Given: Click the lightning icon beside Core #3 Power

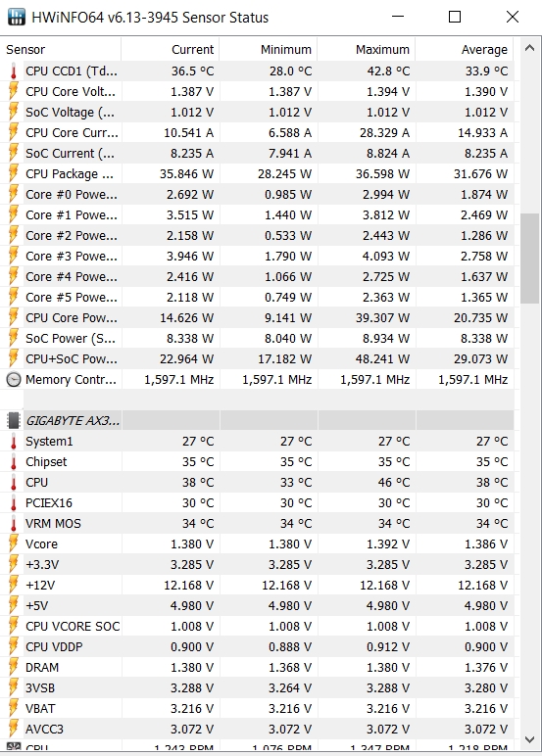Looking at the screenshot, I should pos(14,256).
